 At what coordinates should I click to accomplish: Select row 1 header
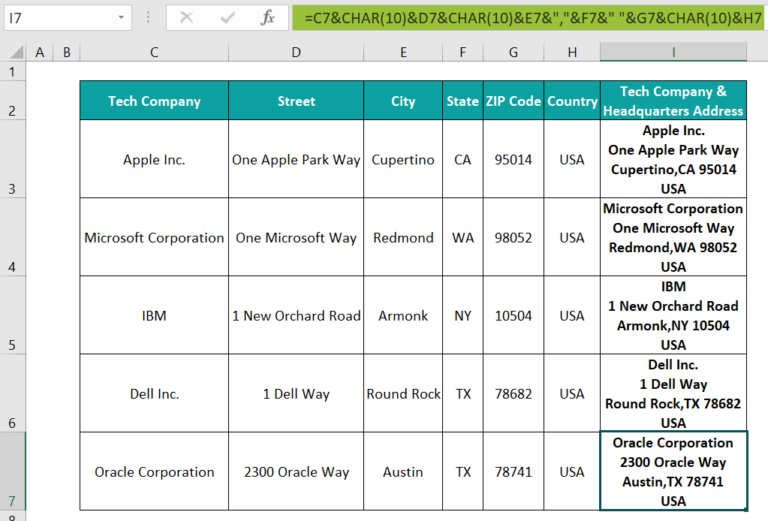click(x=12, y=72)
